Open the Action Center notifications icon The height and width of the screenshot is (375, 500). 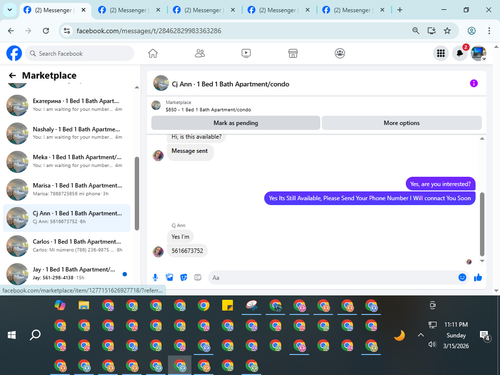pyautogui.click(x=484, y=335)
